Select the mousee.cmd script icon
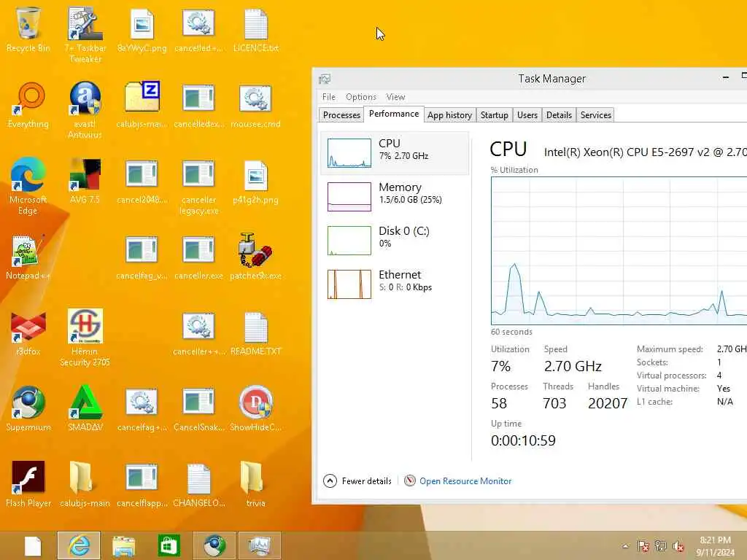Viewport: 747px width, 560px height. pos(256,106)
